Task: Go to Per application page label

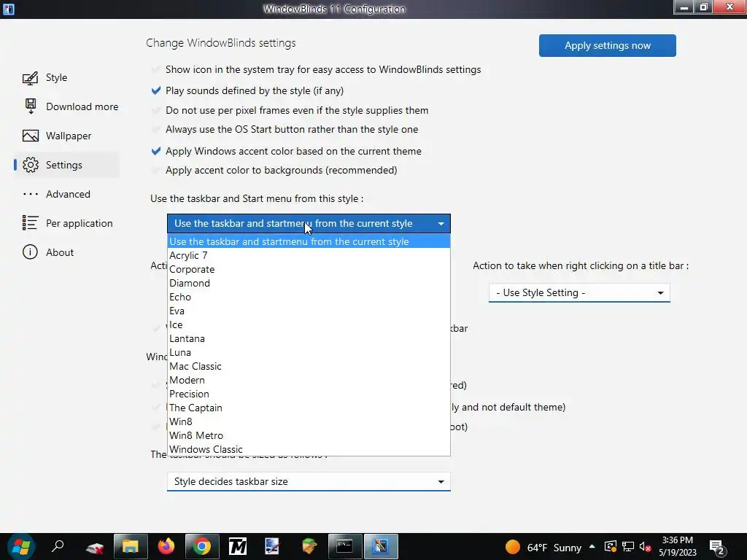Action: [79, 223]
